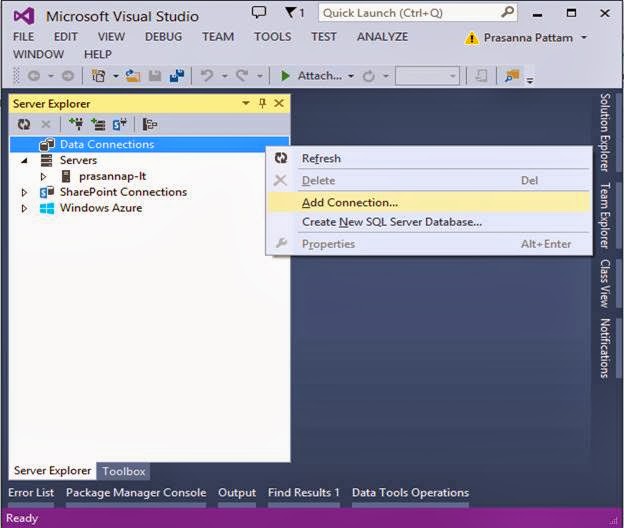Click the Navigate Forward toolbar icon
Viewport: 624px width, 528px height.
[x=68, y=76]
